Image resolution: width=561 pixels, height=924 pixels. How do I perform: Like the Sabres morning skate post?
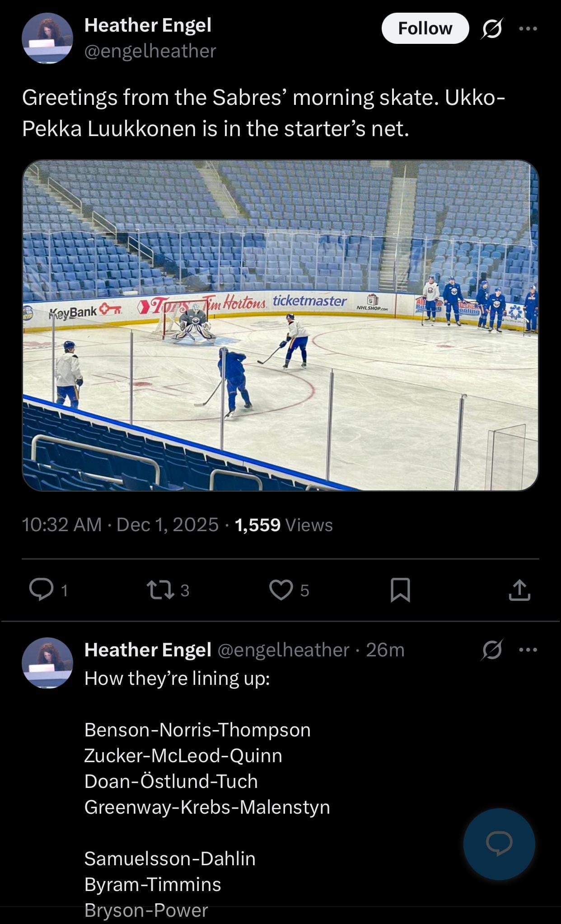point(281,589)
